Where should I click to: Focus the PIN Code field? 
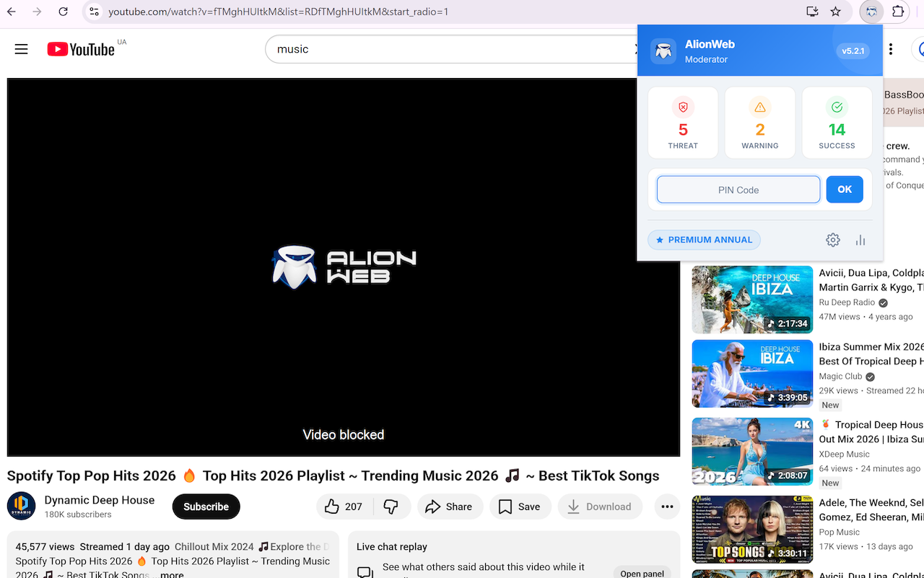tap(738, 190)
